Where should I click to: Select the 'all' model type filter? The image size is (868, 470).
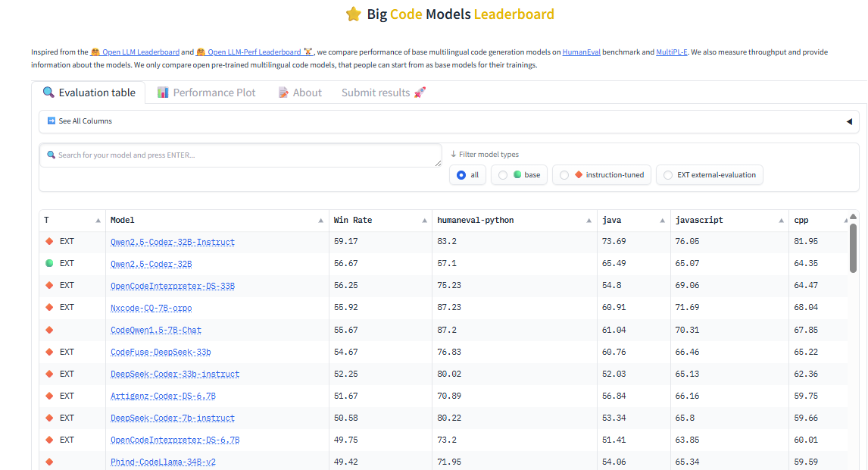[x=468, y=174]
